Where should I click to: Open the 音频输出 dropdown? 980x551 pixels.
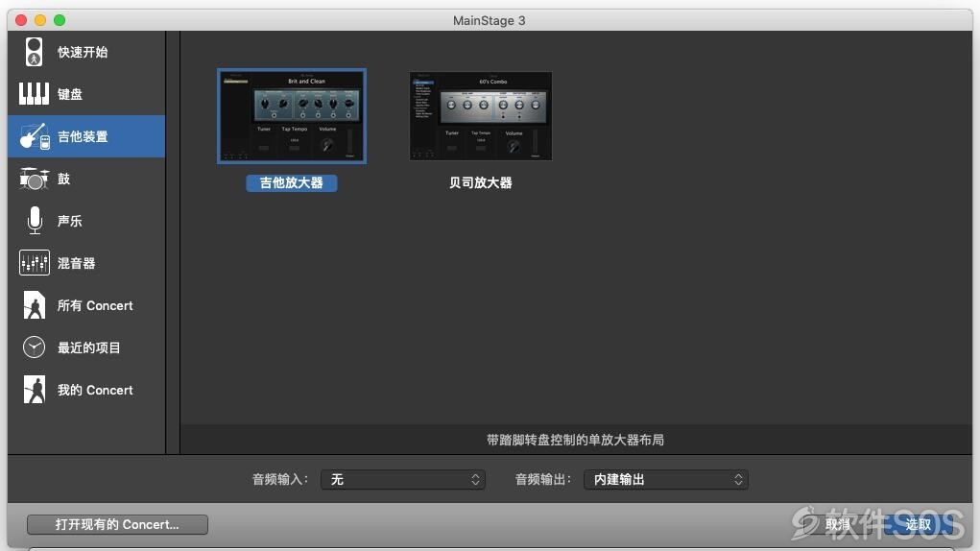click(x=665, y=479)
